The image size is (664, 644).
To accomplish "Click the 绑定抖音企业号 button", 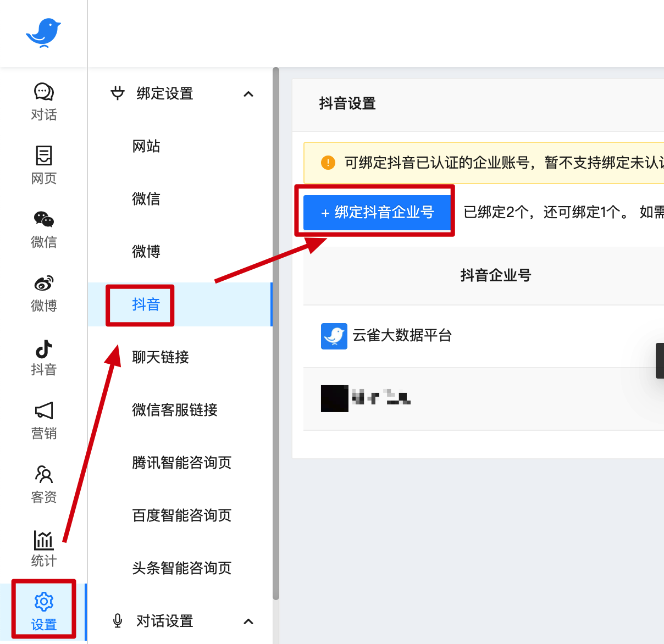I will click(377, 212).
